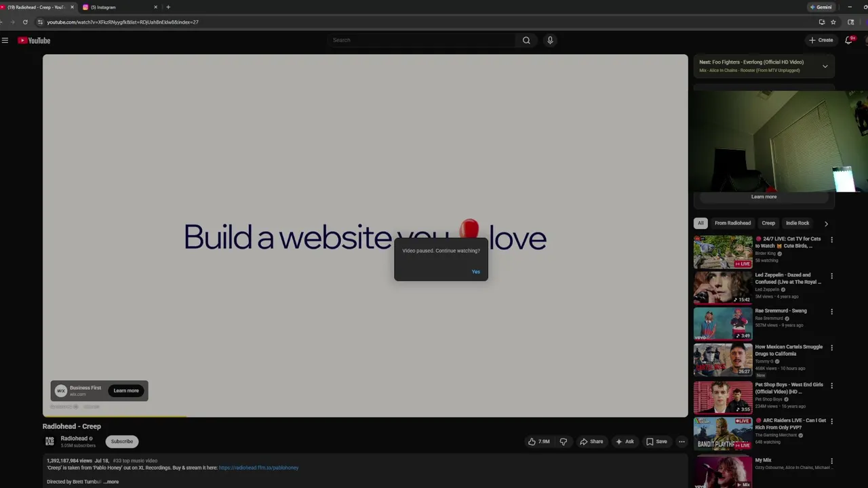The image size is (868, 488).
Task: Open Led Zeppelin Dazed and Confused thumbnail
Action: [x=723, y=287]
